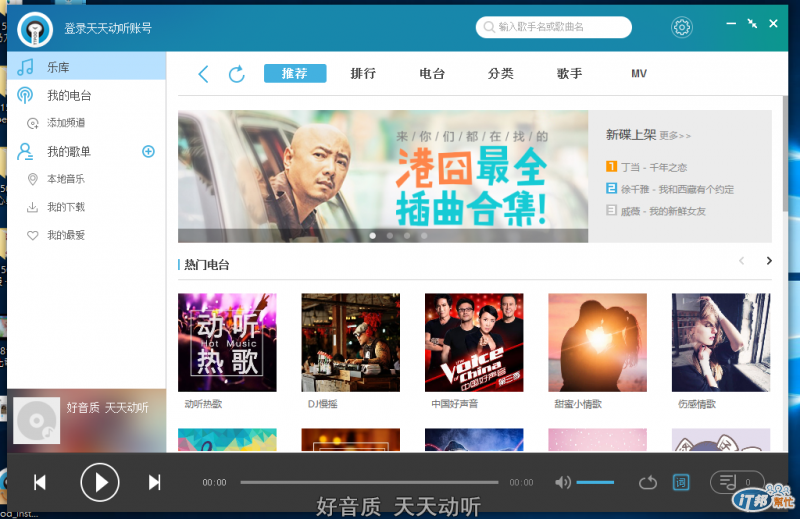Click 登录天天动听账号 login link

108,29
